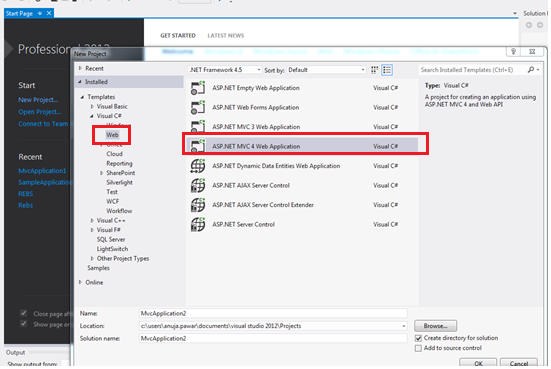Screen dimensions: 551x369
Task: Expand the Other Project Types node
Action: point(92,259)
